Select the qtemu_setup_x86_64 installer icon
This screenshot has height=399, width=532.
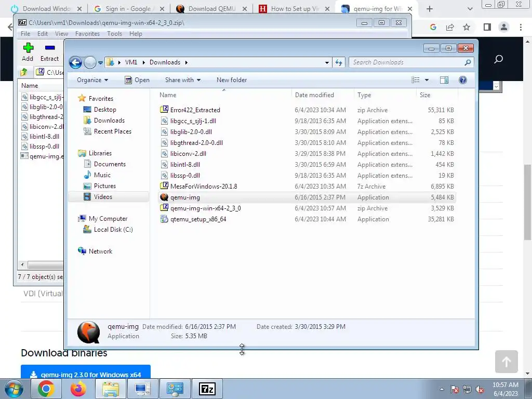pos(164,219)
